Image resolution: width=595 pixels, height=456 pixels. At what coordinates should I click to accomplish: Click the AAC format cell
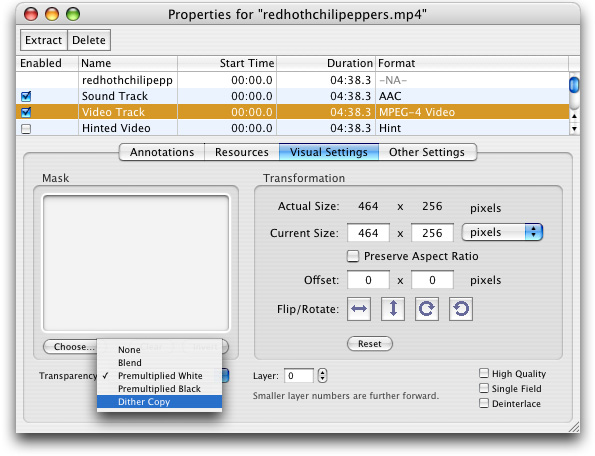pyautogui.click(x=472, y=96)
